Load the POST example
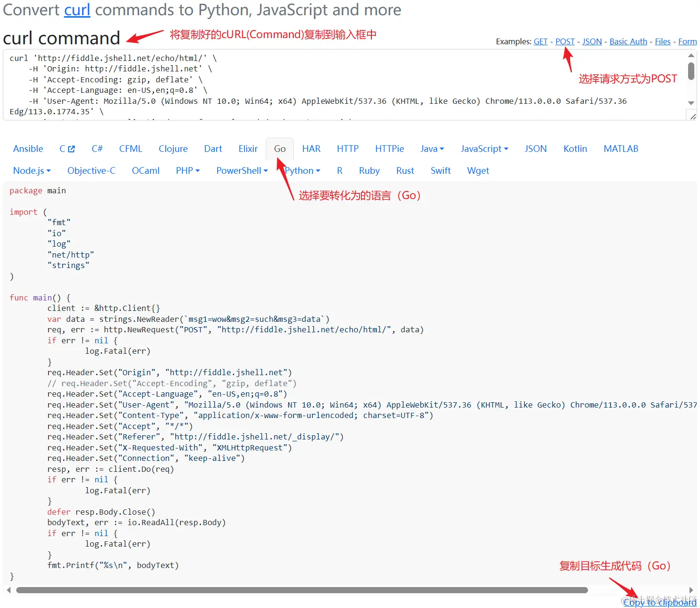This screenshot has height=608, width=700. [565, 42]
